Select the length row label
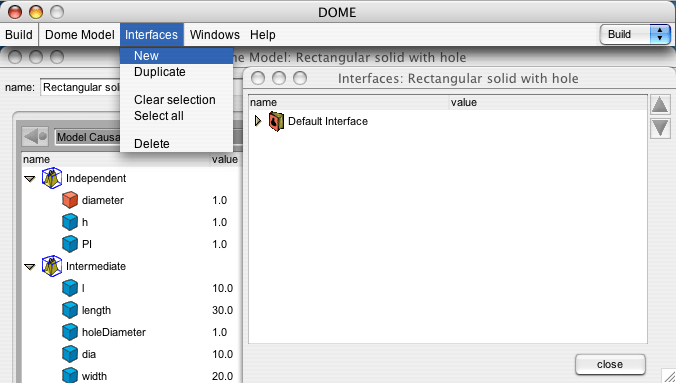This screenshot has width=676, height=383. point(96,310)
